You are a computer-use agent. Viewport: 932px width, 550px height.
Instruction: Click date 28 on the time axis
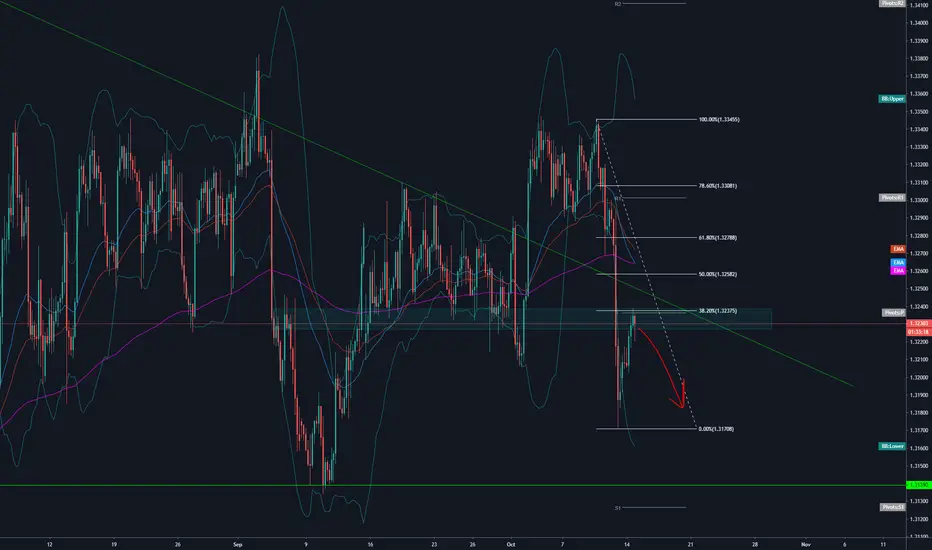click(x=755, y=544)
